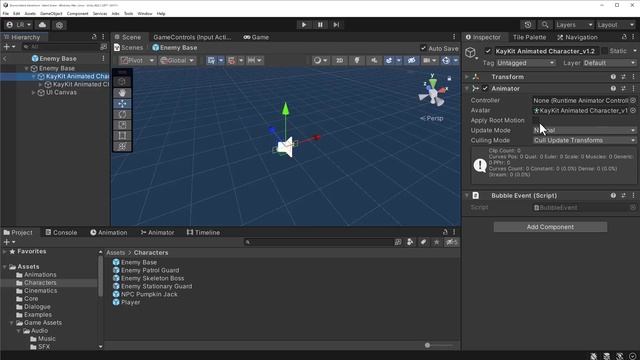Switch to the Timeline tab
Viewport: 640px width, 360px height.
tap(203, 232)
